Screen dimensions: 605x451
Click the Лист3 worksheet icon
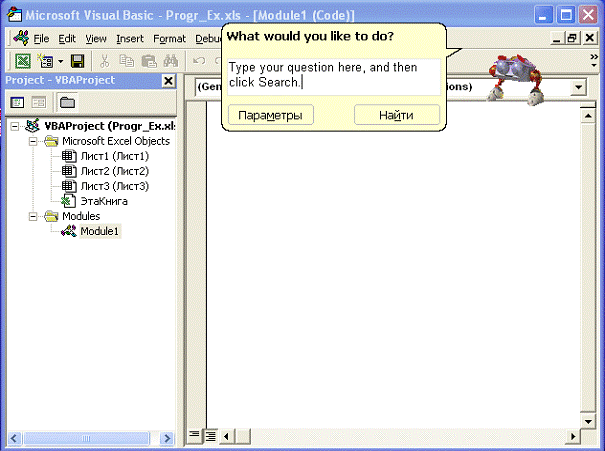coord(69,186)
